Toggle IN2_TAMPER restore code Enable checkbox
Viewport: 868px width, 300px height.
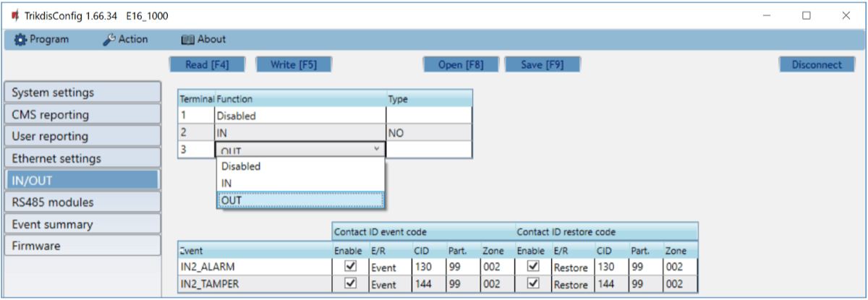click(534, 283)
